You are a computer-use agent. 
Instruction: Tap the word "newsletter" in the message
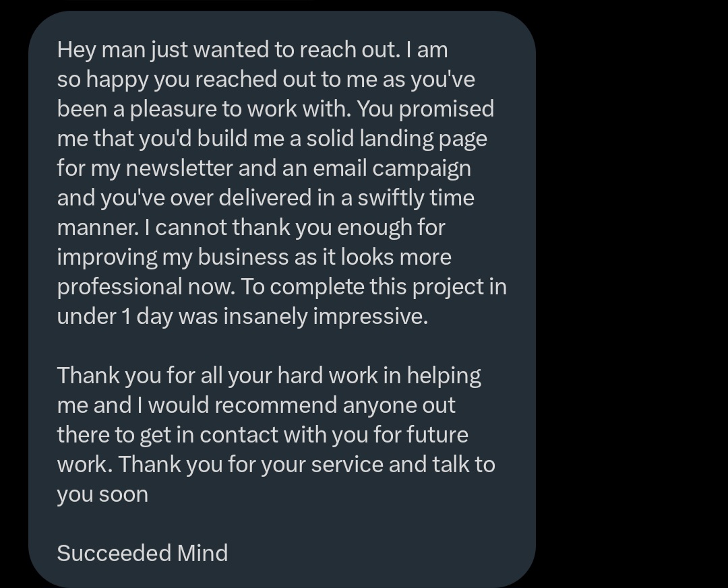pos(179,168)
